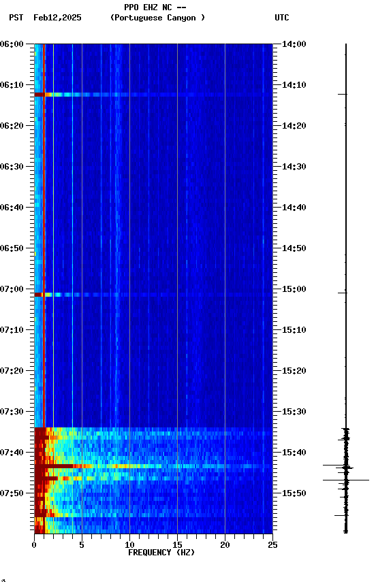
Task: Click the '15:10' UTC time label
Action: tap(294, 330)
